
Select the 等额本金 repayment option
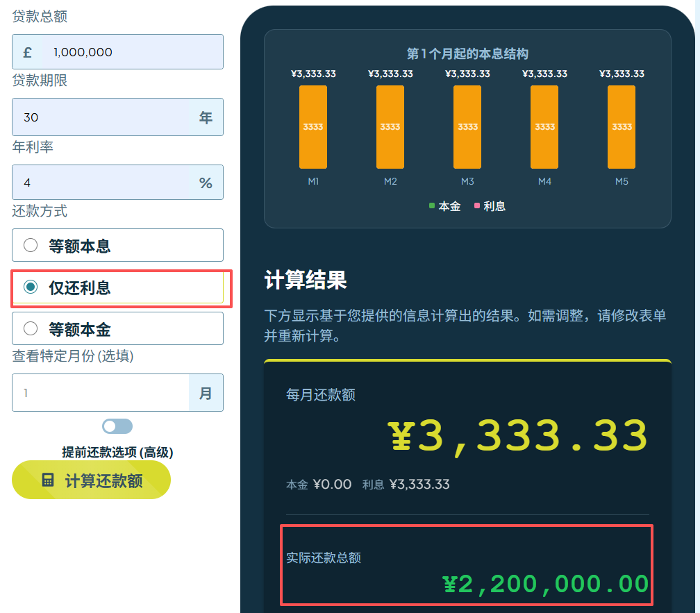[x=29, y=328]
